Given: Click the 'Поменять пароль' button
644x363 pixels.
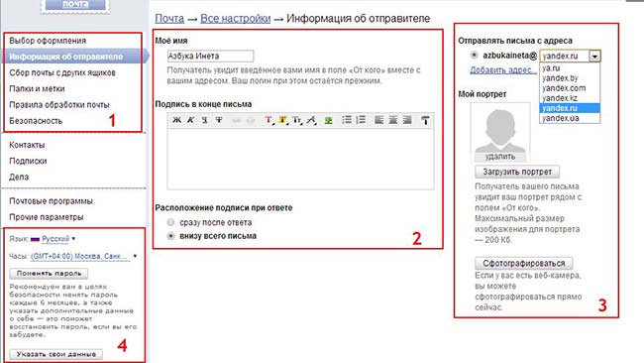Looking at the screenshot, I should pyautogui.click(x=49, y=274).
